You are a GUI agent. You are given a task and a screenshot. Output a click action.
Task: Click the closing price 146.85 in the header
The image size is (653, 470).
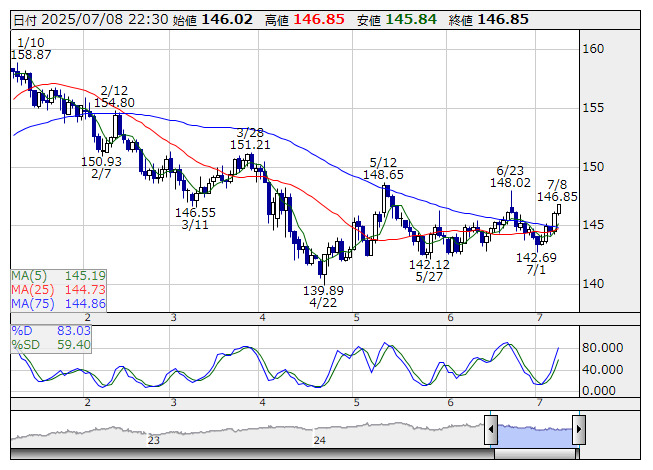pyautogui.click(x=503, y=19)
